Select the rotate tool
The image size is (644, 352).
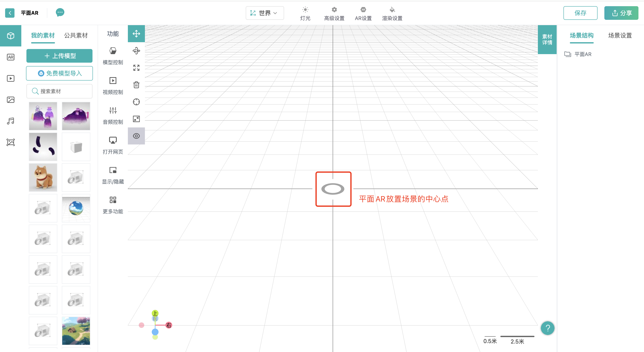(136, 51)
